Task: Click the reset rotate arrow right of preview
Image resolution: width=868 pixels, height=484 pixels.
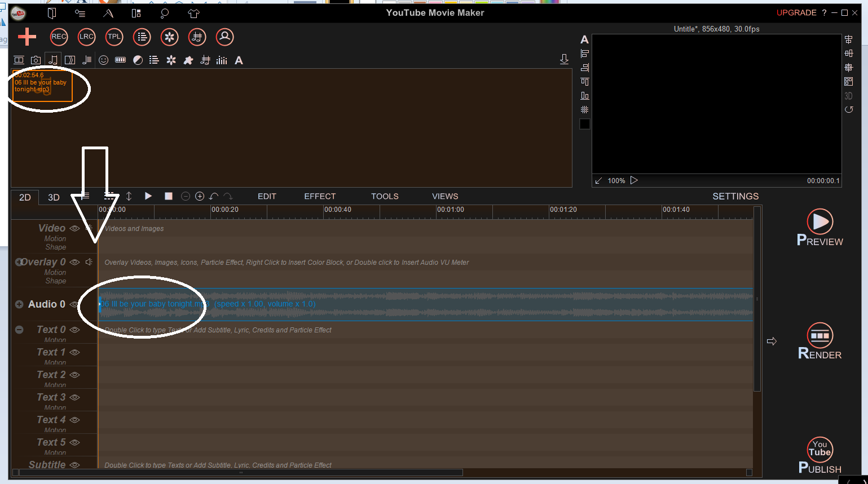Action: [849, 109]
